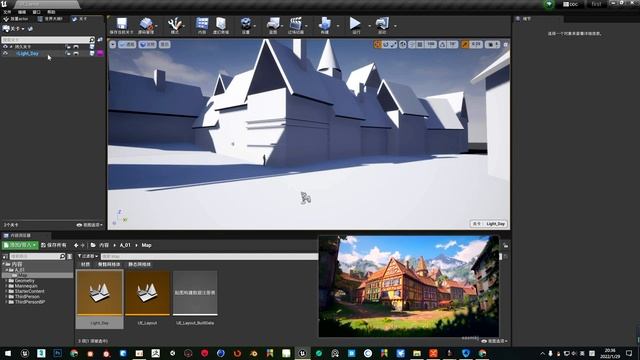Open camera speed control in viewport
The image size is (640, 360).
492,44
